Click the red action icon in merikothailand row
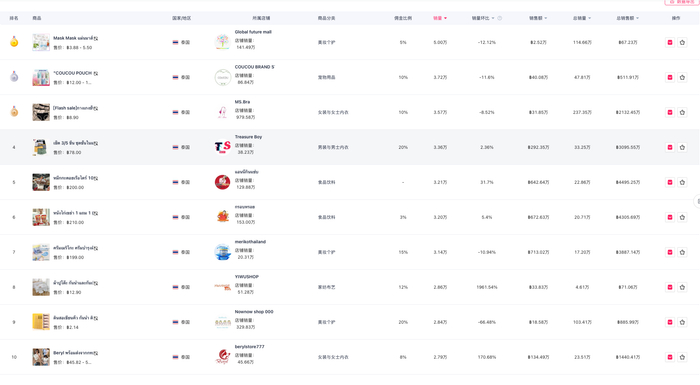The image size is (700, 385). 670,252
